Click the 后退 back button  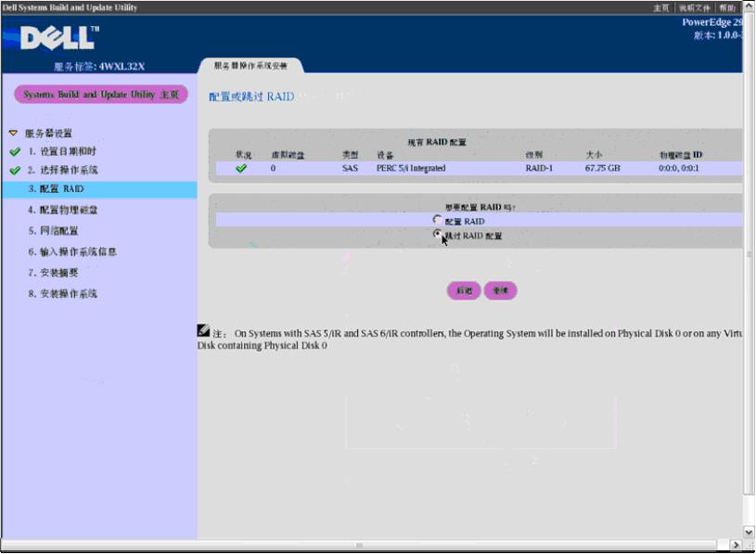(464, 290)
